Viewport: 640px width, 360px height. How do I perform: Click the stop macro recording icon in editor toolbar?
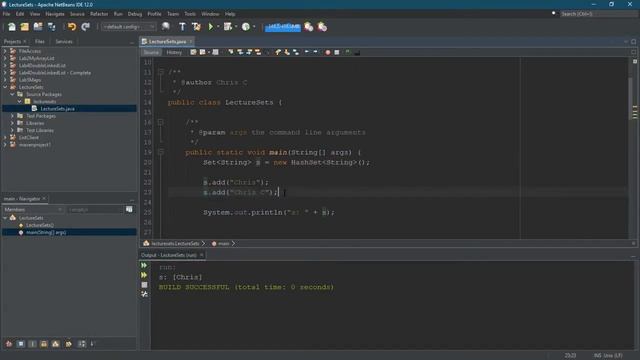(337, 52)
